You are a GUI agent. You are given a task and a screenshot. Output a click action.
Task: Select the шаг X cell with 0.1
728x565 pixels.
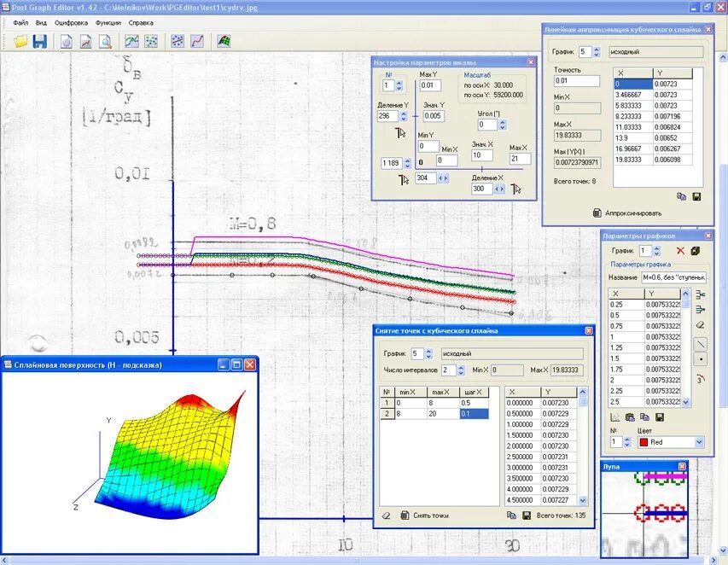coord(474,414)
